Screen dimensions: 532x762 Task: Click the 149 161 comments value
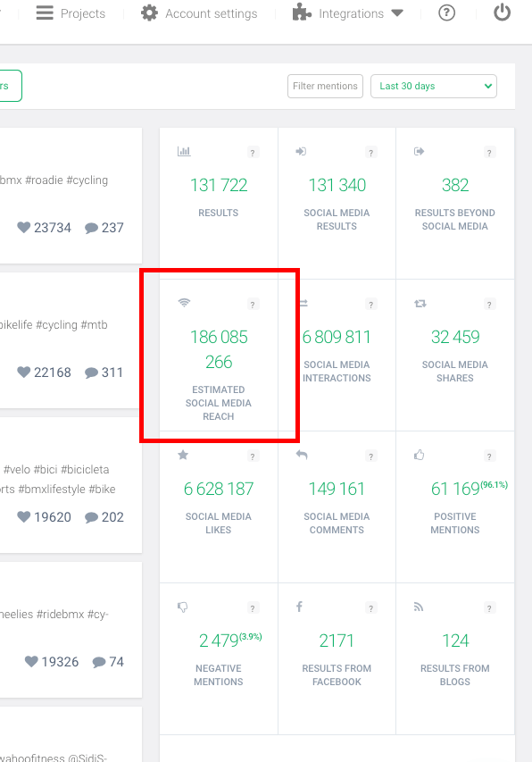(337, 489)
